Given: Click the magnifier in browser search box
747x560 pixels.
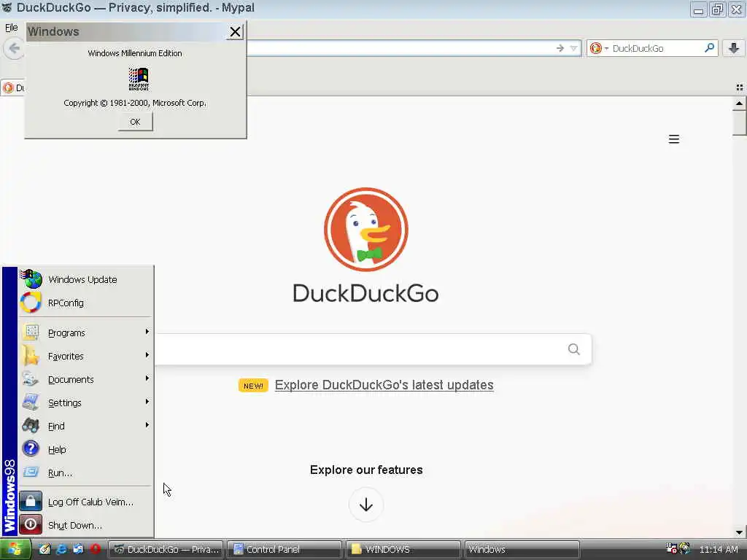Looking at the screenshot, I should tap(709, 47).
